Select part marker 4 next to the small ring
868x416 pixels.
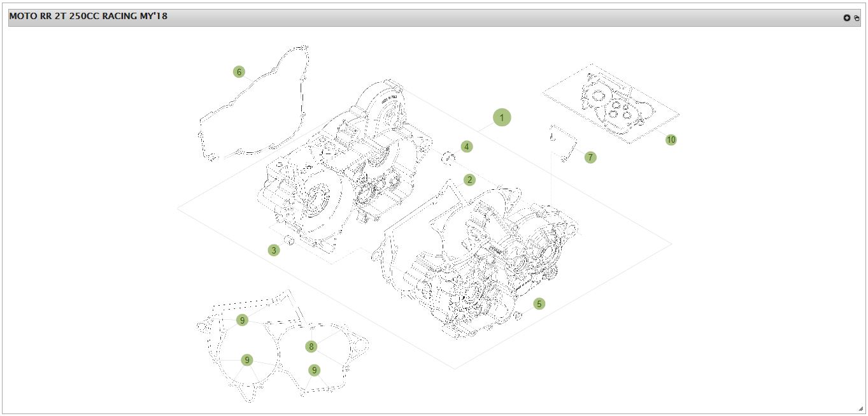(467, 147)
